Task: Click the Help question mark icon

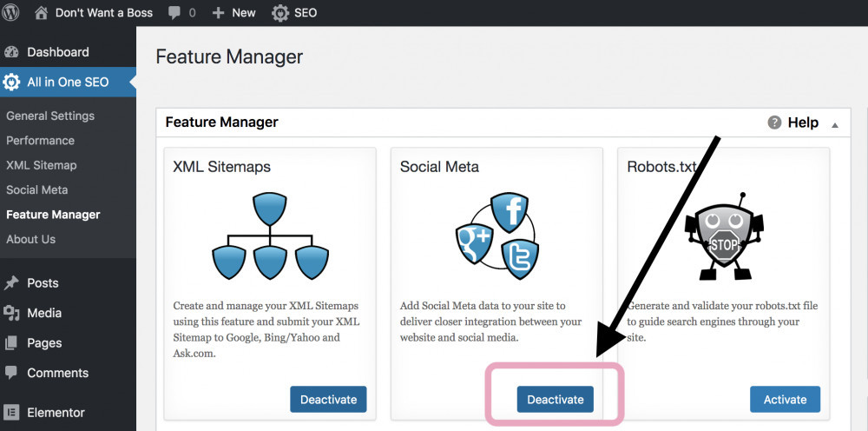Action: pyautogui.click(x=774, y=123)
